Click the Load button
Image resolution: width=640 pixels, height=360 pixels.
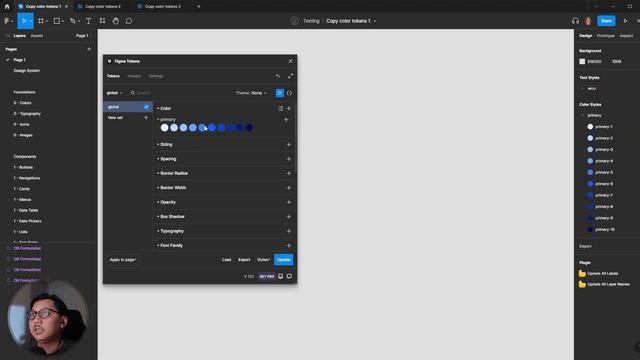click(x=226, y=260)
